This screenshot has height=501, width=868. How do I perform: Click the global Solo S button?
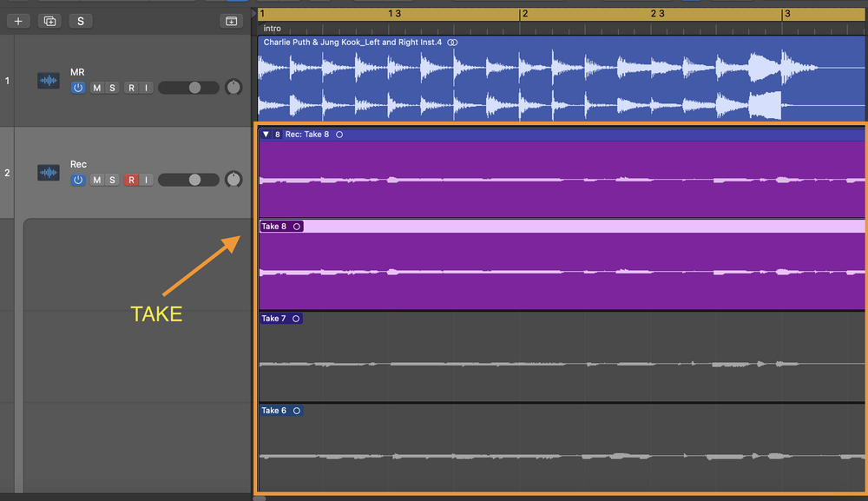[x=81, y=21]
